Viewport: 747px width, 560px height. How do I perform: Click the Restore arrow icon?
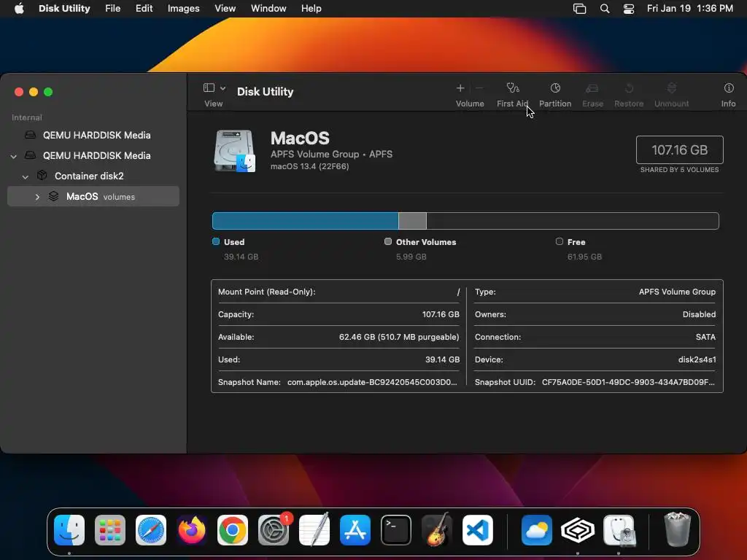pyautogui.click(x=629, y=88)
